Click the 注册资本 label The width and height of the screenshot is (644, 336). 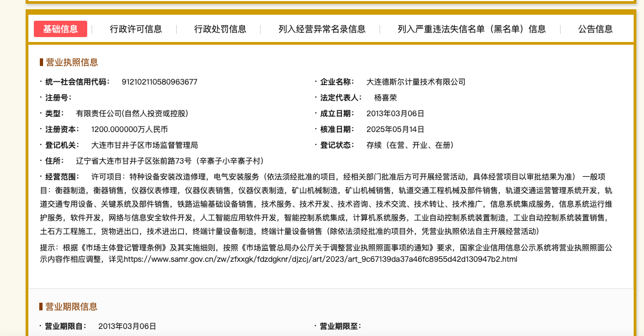click(x=62, y=129)
